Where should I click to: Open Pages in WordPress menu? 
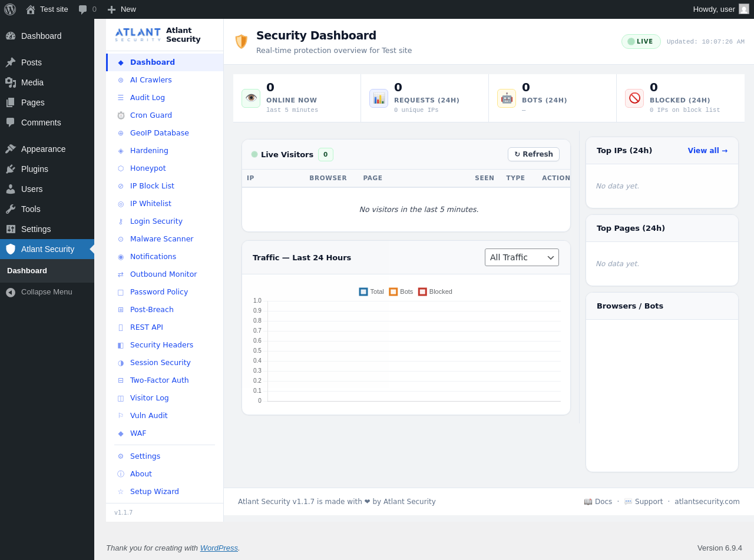point(47,102)
